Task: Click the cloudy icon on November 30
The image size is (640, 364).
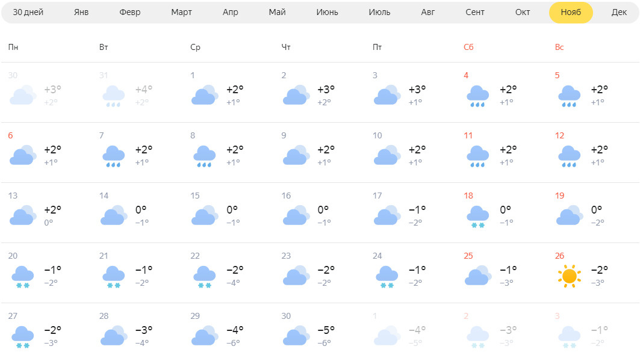Action: [x=296, y=336]
